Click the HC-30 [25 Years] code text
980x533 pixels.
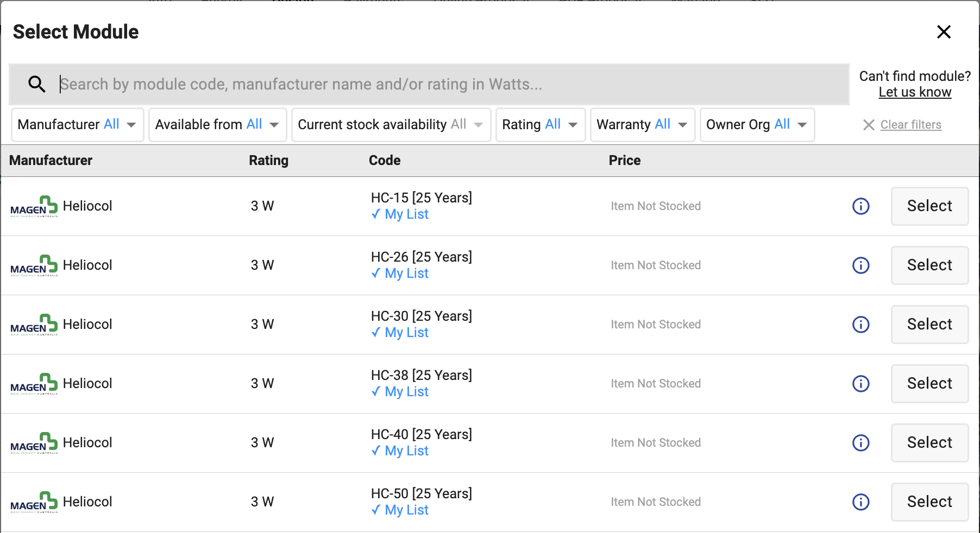(422, 316)
